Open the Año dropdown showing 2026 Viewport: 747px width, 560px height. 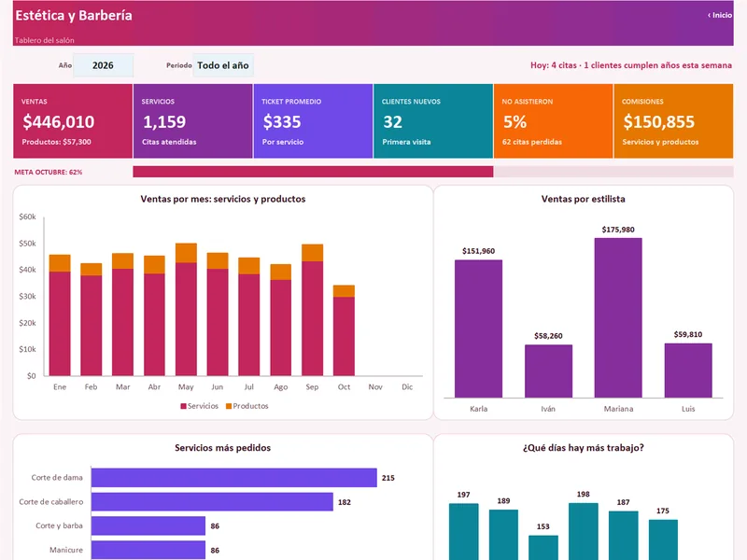coord(103,65)
